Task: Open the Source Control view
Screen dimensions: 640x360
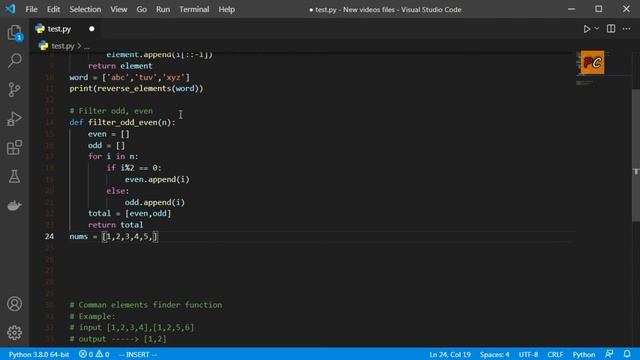Action: tap(14, 89)
